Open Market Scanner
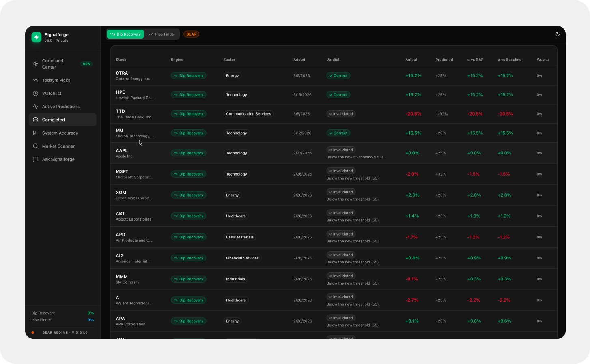590x364 pixels. [62, 146]
